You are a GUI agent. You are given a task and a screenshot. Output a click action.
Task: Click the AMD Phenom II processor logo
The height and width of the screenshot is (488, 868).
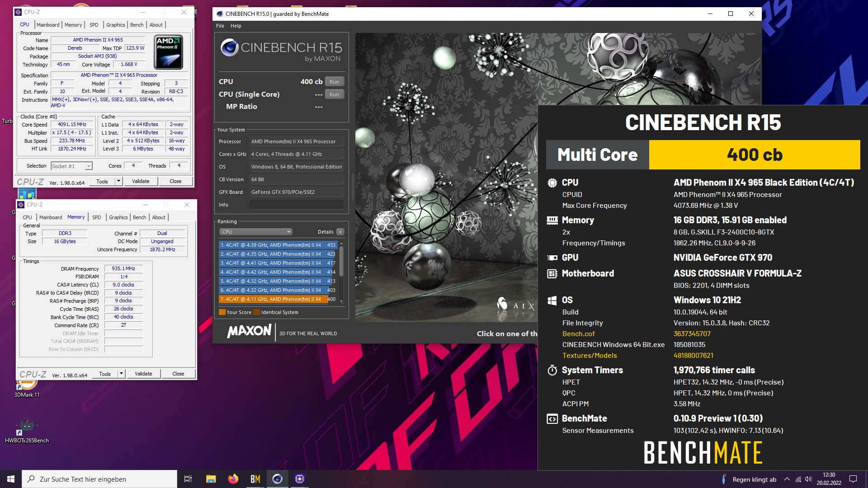click(x=169, y=52)
